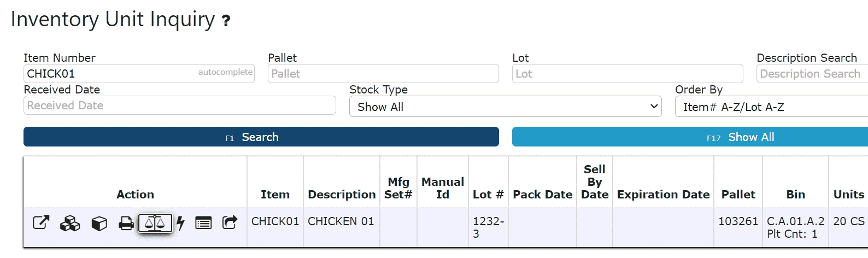Print the CHICK01 inventory row

click(126, 224)
